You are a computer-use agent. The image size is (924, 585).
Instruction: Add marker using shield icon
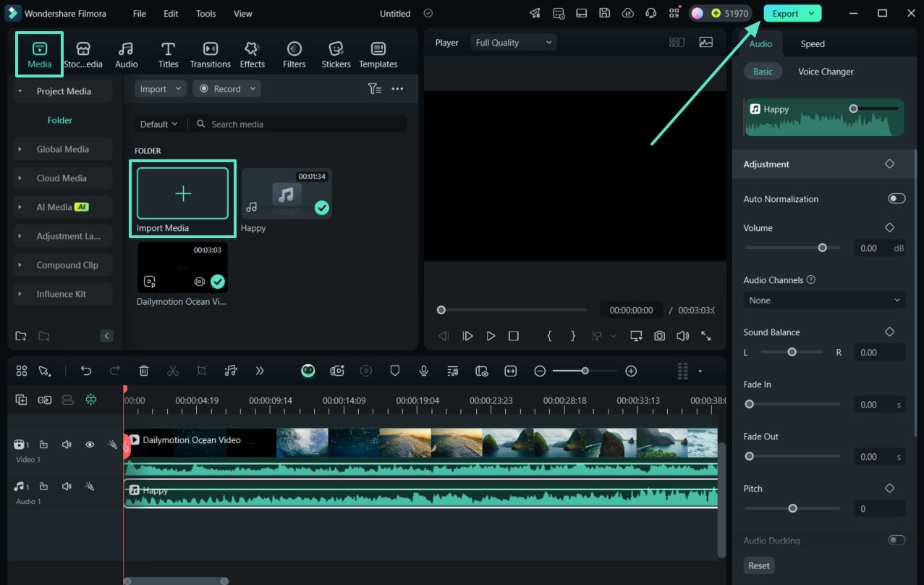pyautogui.click(x=395, y=371)
